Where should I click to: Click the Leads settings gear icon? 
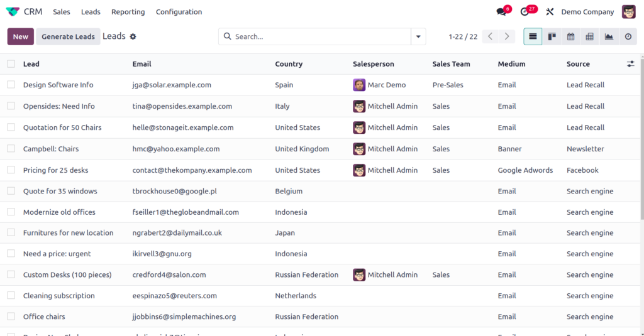(x=133, y=36)
